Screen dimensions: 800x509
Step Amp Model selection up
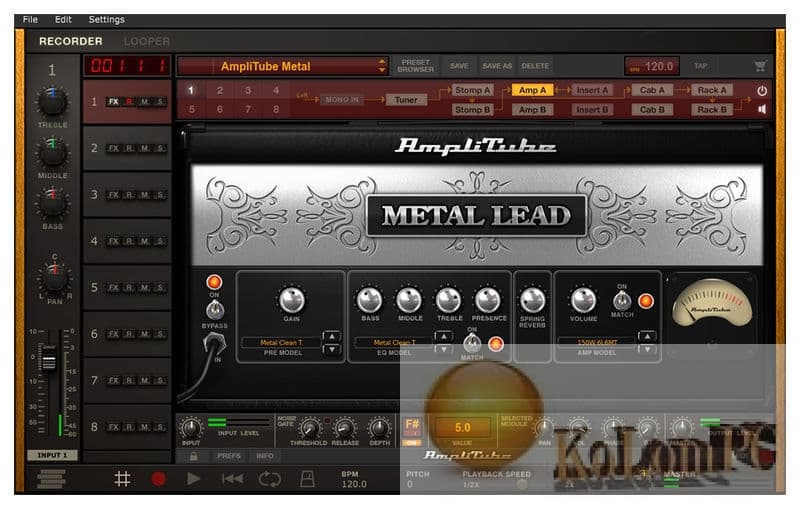(647, 336)
